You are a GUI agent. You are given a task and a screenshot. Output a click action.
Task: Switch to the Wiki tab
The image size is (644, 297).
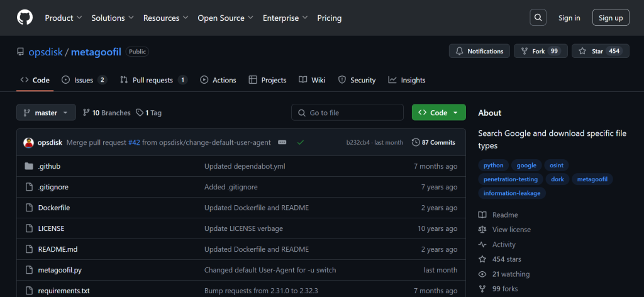point(312,80)
